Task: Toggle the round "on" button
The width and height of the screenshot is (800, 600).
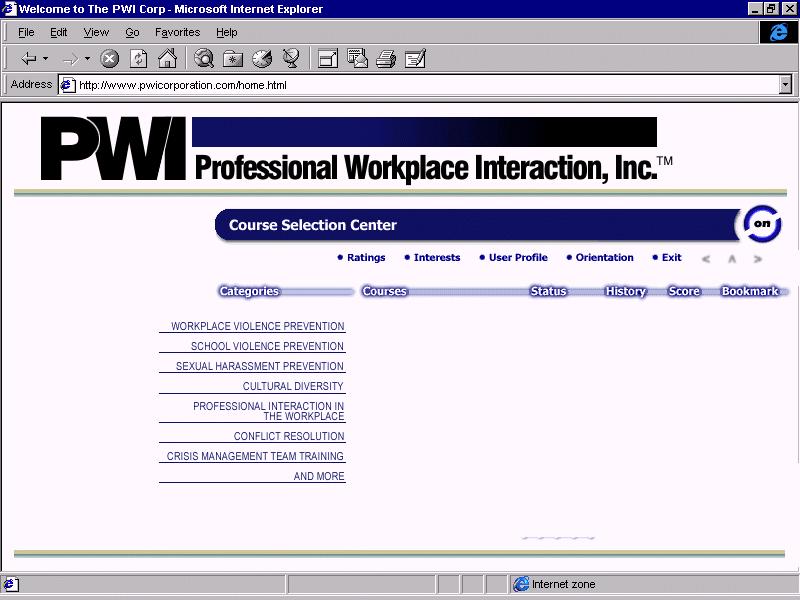Action: (x=762, y=225)
